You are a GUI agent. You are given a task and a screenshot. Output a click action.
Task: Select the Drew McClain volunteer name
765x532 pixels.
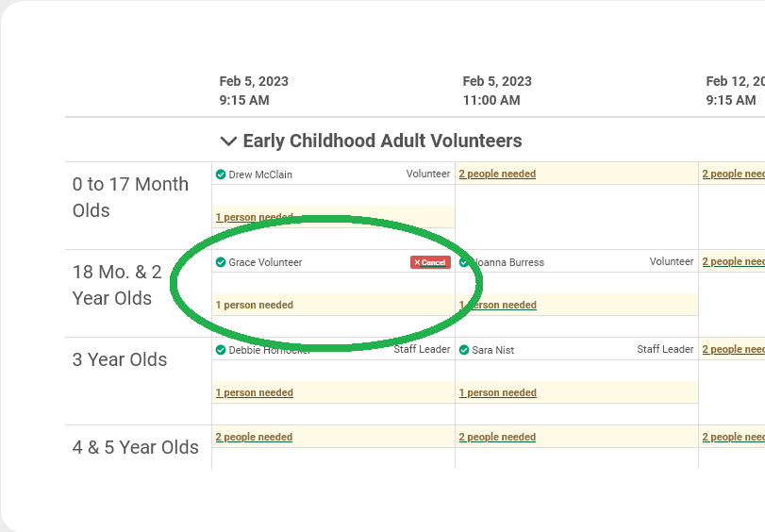coord(260,175)
